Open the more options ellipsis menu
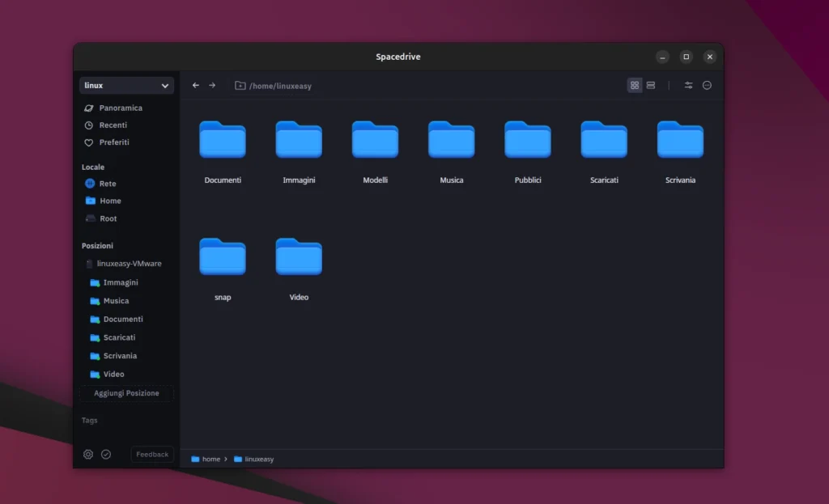 coord(707,85)
